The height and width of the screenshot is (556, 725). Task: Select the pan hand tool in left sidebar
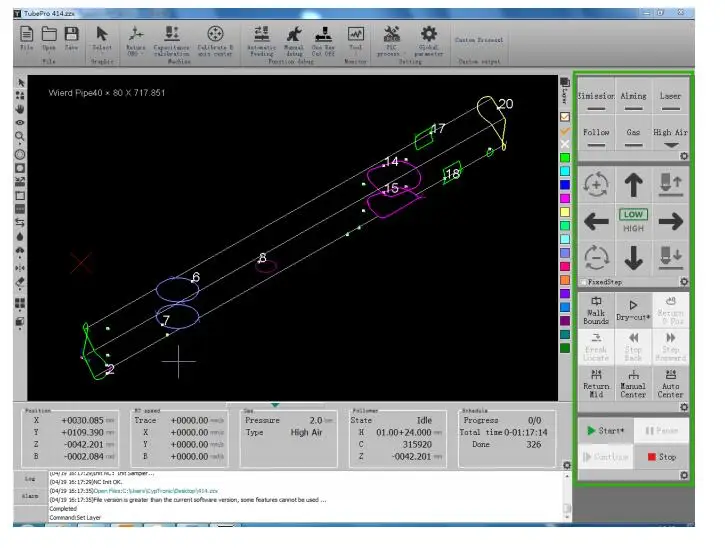[x=20, y=109]
